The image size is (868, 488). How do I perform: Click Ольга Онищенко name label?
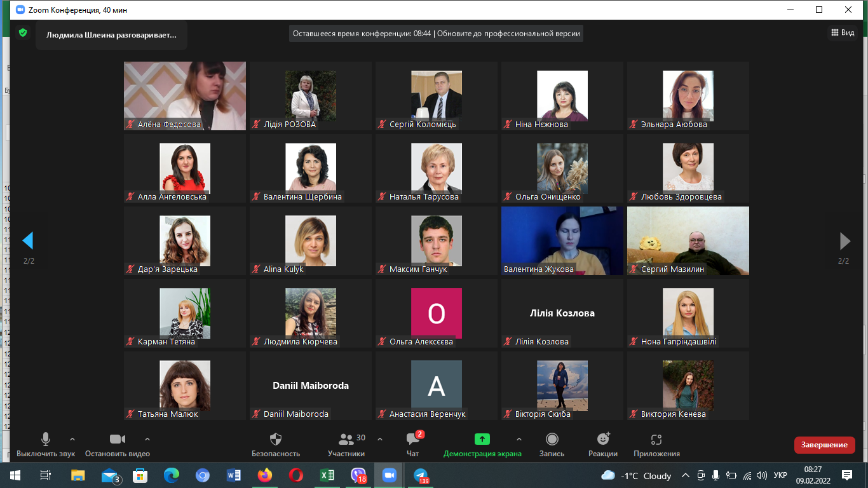coord(548,197)
